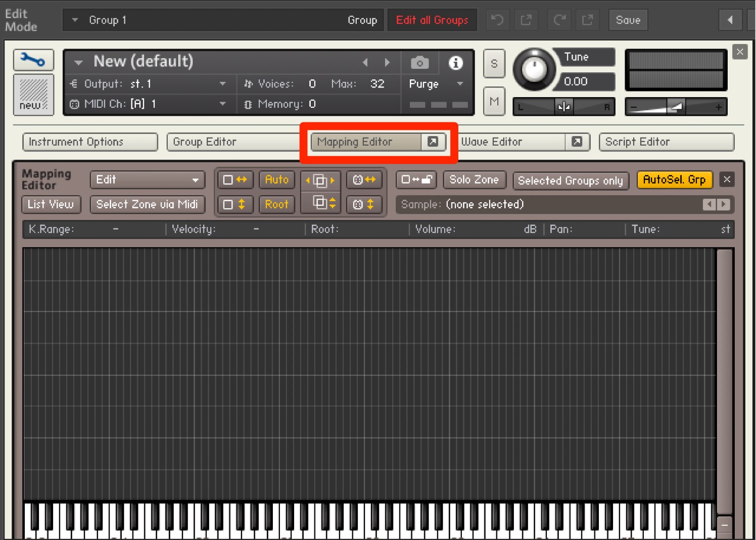Open the snapshot camera view
756x540 pixels.
pyautogui.click(x=419, y=63)
